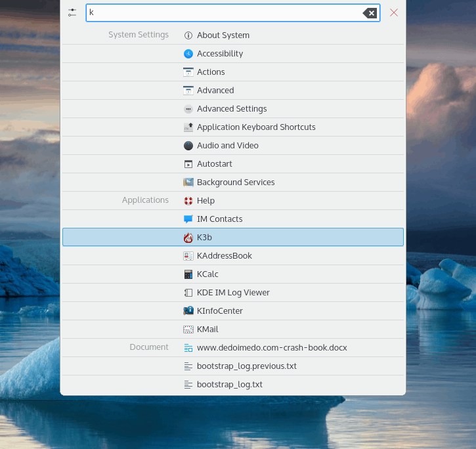Open About System result
Screen dimensions: 476x449
pyautogui.click(x=233, y=35)
